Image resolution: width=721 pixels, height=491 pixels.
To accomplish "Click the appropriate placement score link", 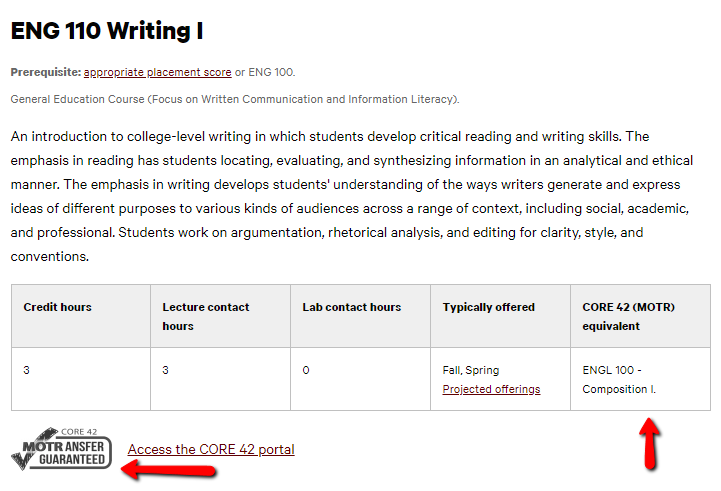I will tap(157, 72).
